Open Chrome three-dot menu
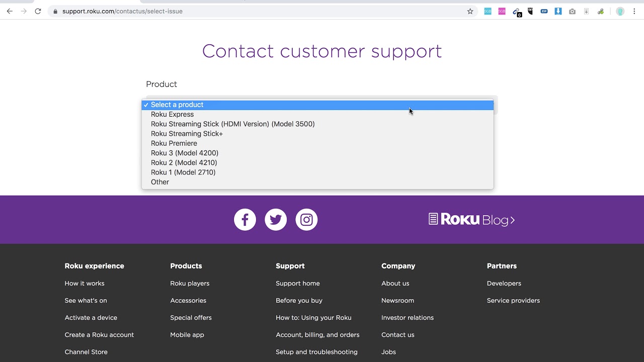This screenshot has height=362, width=644. coord(634,11)
